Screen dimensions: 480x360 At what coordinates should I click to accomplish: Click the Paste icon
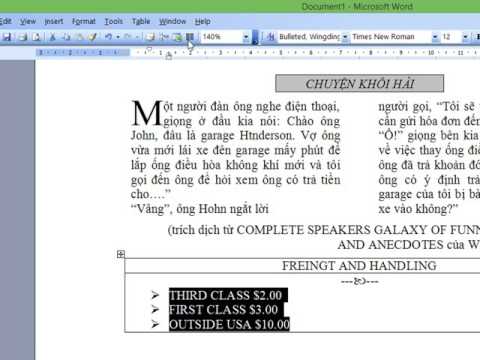pyautogui.click(x=79, y=37)
